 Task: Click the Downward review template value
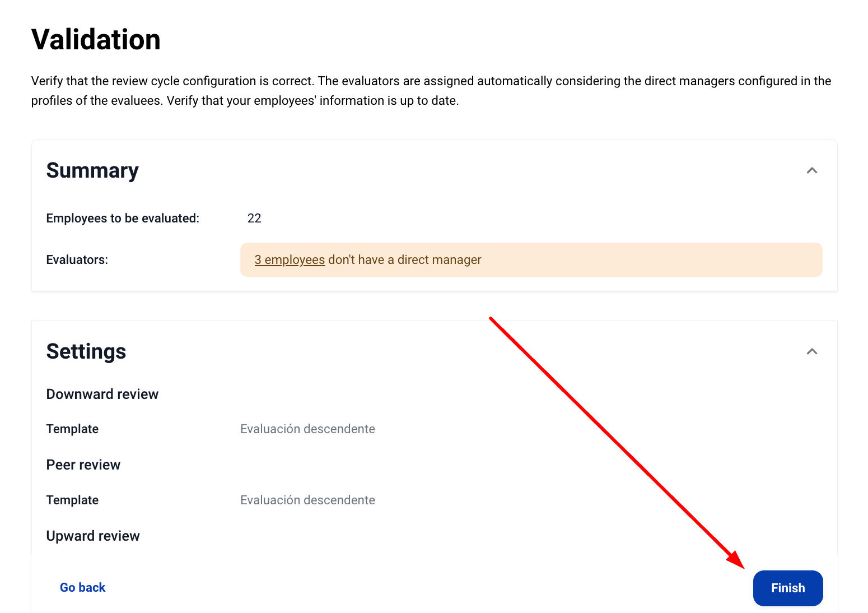(x=307, y=429)
